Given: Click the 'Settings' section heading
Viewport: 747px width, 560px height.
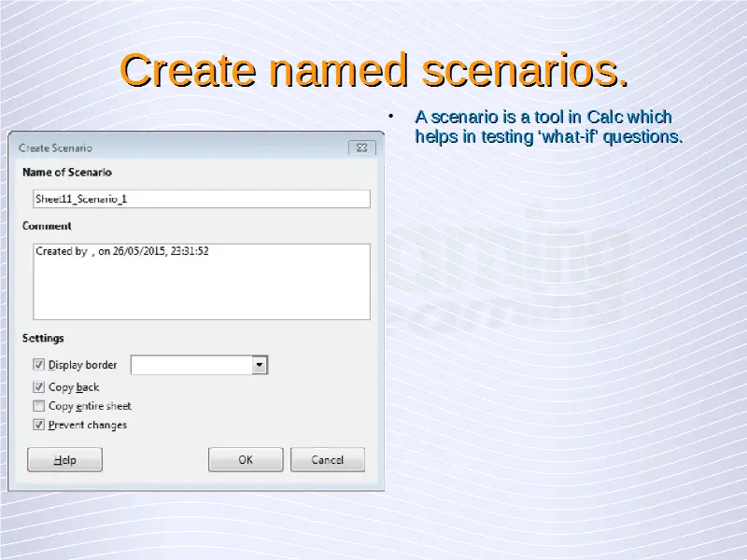Looking at the screenshot, I should pos(43,338).
